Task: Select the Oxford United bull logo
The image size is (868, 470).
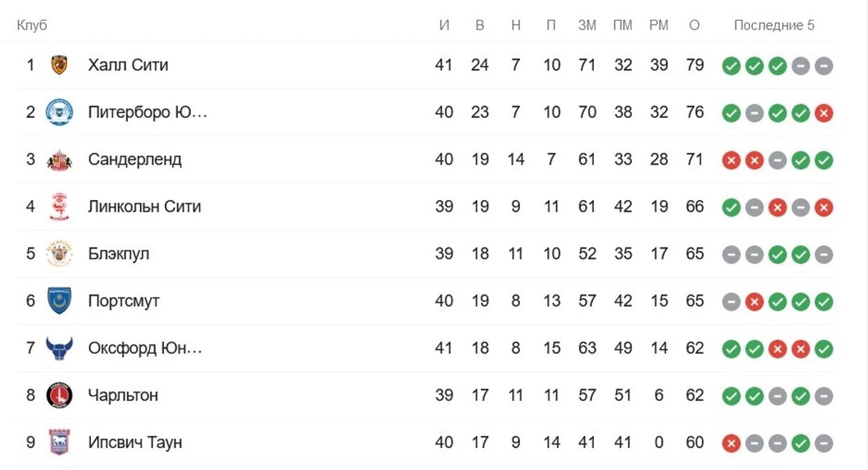Action: [x=59, y=348]
